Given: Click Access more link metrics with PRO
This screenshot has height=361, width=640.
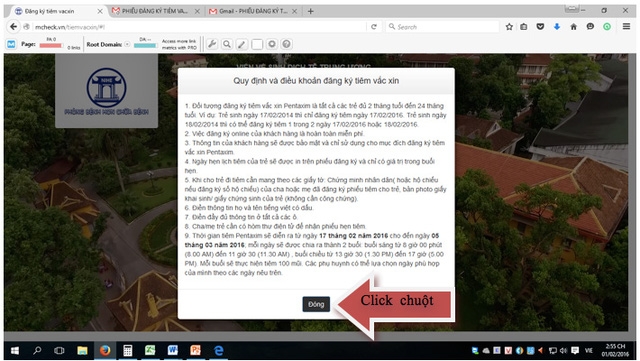Looking at the screenshot, I should coord(179,44).
